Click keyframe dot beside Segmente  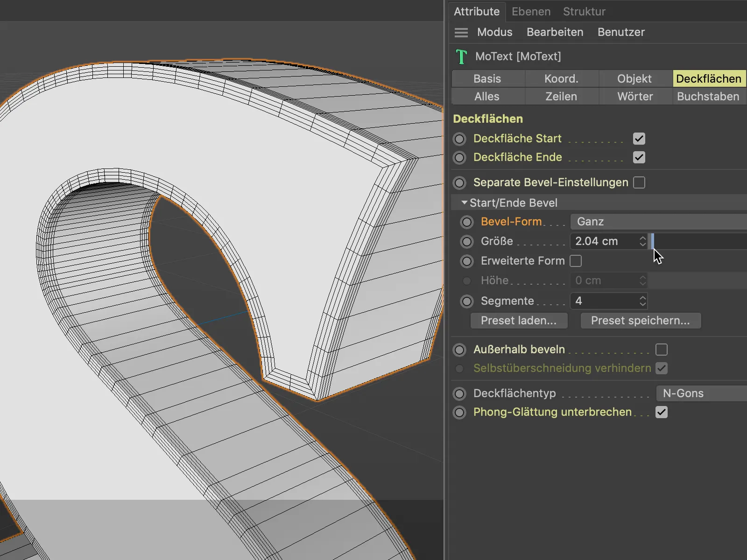[x=467, y=301]
